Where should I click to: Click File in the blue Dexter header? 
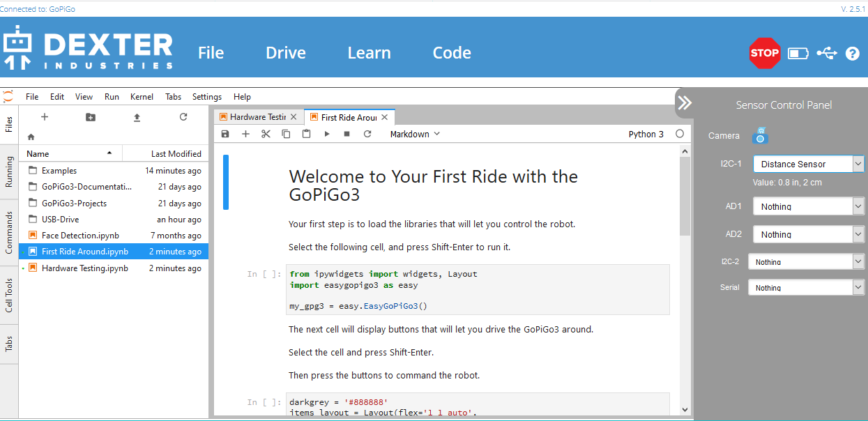pos(211,53)
